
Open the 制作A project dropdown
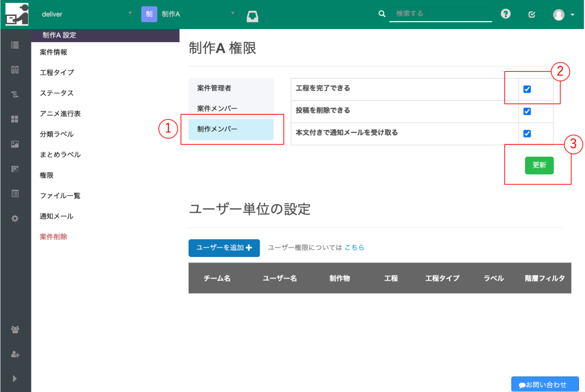(x=198, y=14)
